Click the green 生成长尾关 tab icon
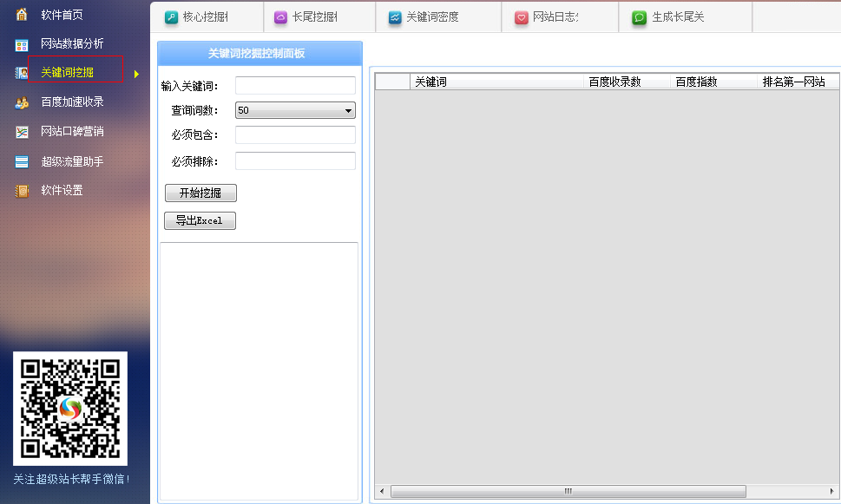The height and width of the screenshot is (504, 841). 639,17
